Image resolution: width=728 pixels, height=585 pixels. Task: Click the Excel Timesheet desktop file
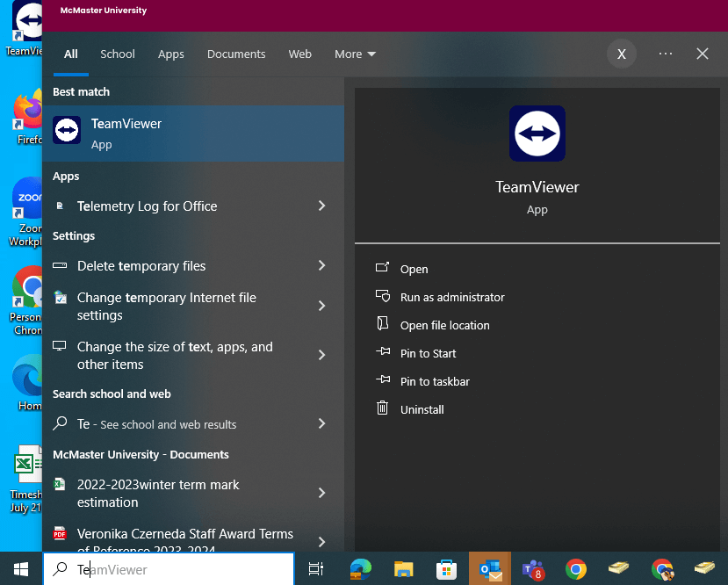coord(27,479)
